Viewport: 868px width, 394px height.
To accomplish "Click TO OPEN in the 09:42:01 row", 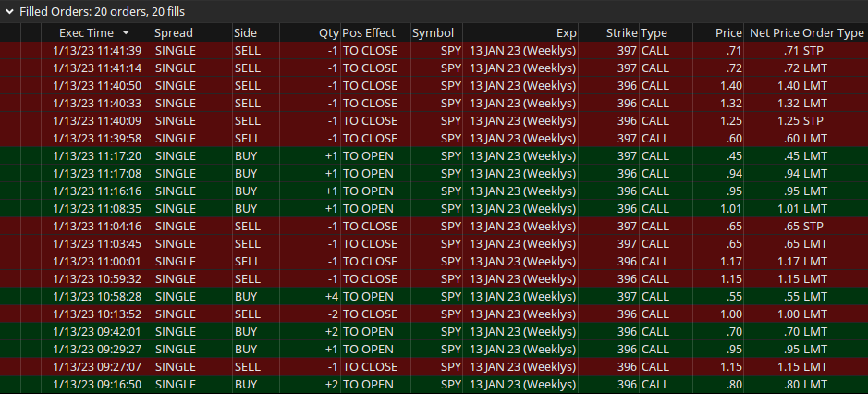I will click(x=368, y=331).
